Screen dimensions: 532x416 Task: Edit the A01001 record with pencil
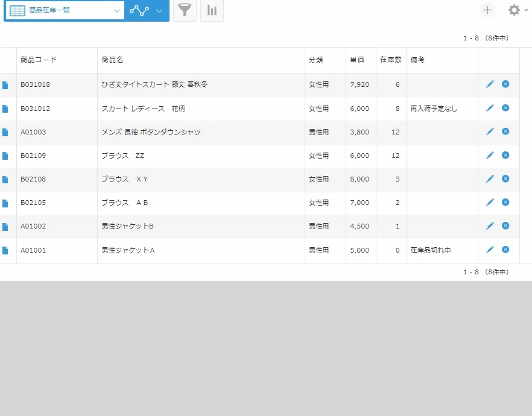(x=490, y=250)
